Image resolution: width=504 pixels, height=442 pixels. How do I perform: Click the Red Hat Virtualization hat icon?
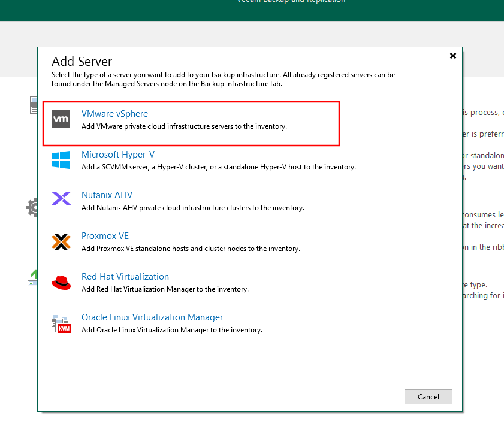click(x=61, y=283)
